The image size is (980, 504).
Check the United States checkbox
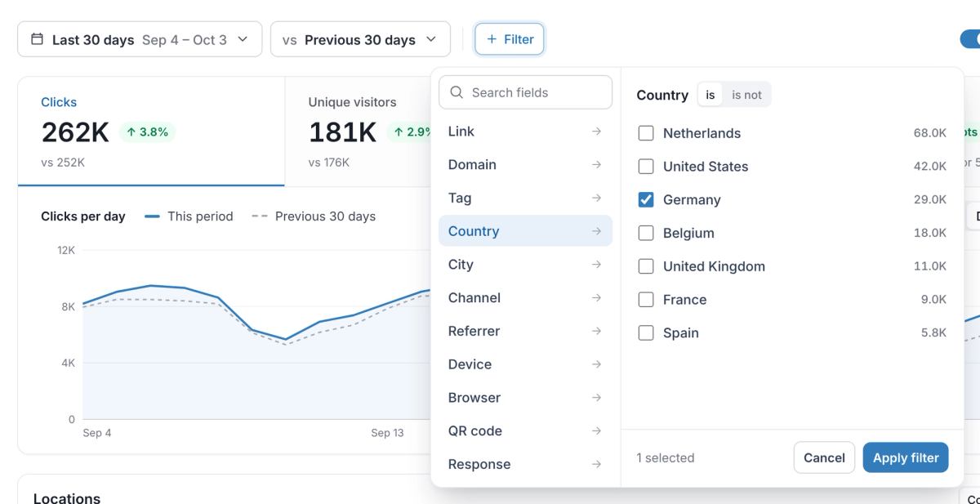tap(646, 167)
